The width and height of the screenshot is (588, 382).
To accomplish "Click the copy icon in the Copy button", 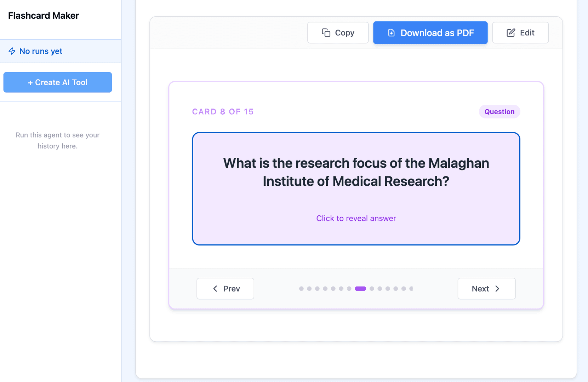I will (x=326, y=33).
